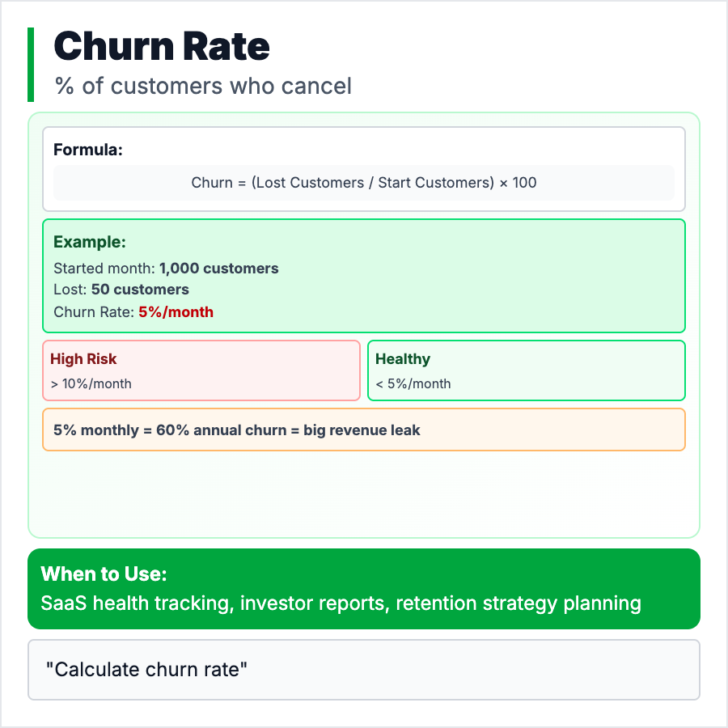Click the SaaS health tracking description text
Image resolution: width=728 pixels, height=728 pixels.
[x=341, y=603]
